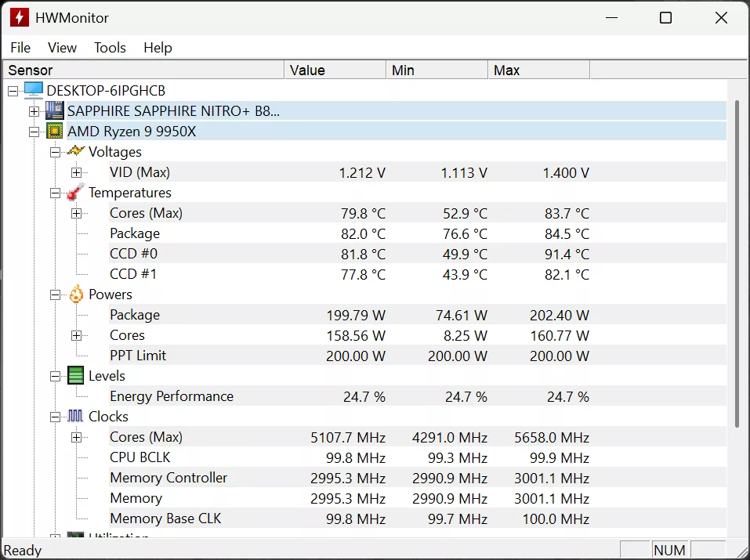The width and height of the screenshot is (750, 560).
Task: Select the Clocks label
Action: [109, 417]
